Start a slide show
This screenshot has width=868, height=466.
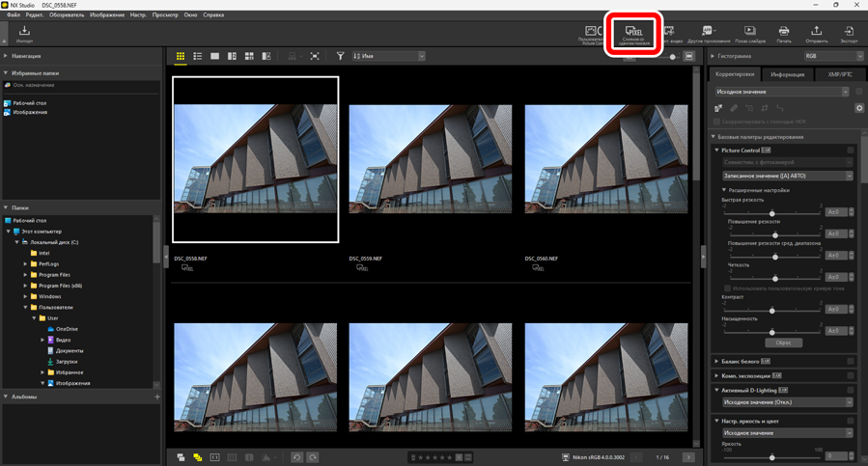pyautogui.click(x=749, y=34)
